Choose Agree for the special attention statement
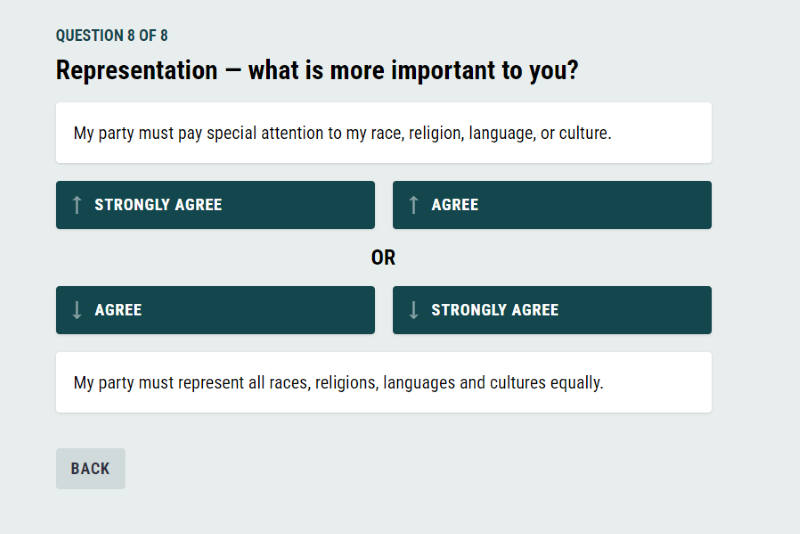 point(552,205)
